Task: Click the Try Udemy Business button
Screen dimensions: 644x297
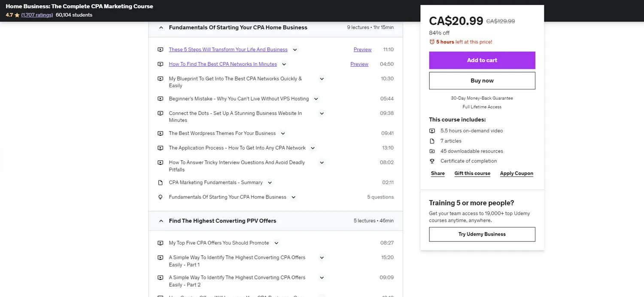Action: pyautogui.click(x=482, y=234)
